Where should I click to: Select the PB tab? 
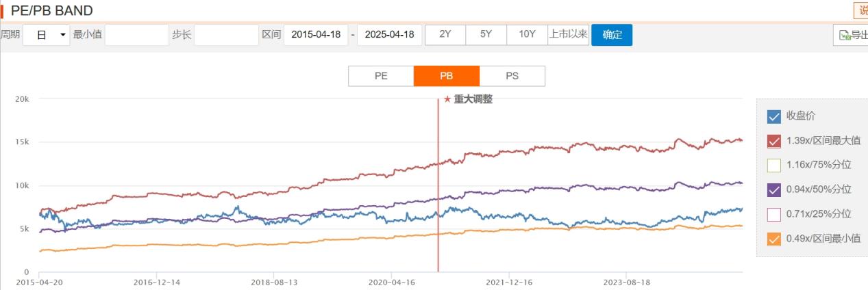(x=447, y=76)
